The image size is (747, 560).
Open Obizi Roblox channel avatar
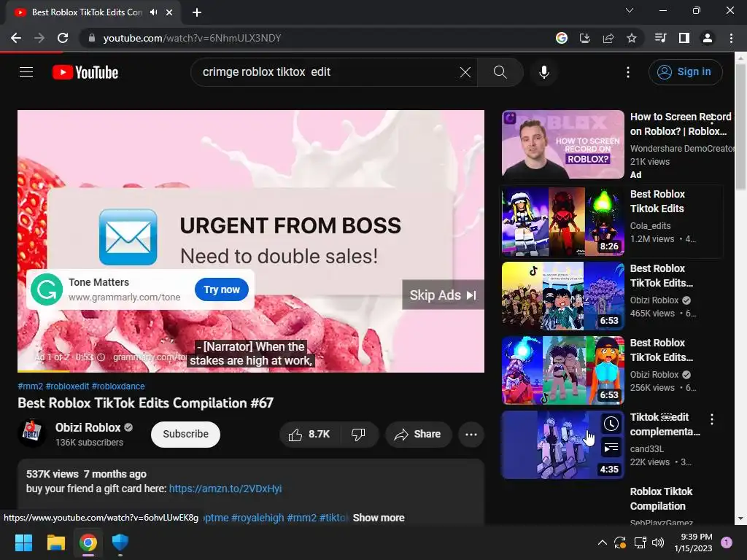(32, 433)
